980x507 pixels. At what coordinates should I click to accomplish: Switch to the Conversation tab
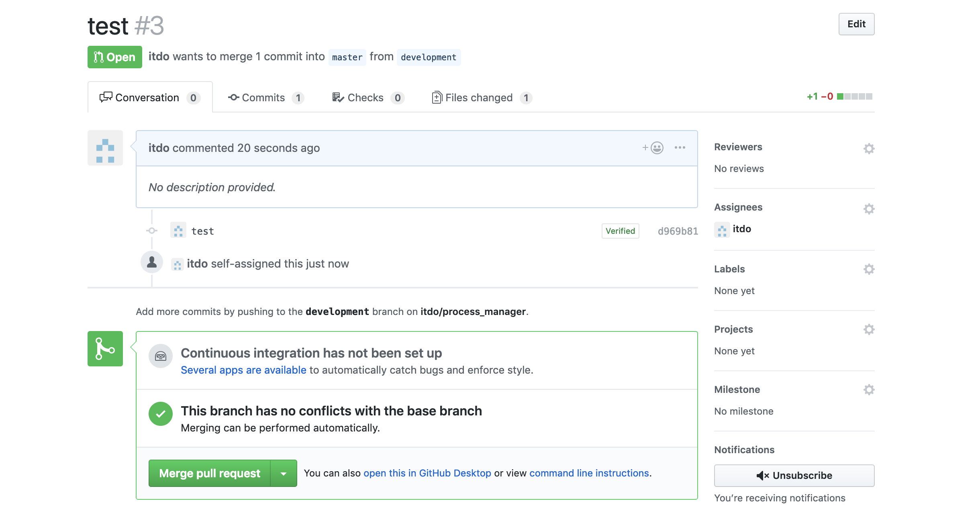[150, 97]
